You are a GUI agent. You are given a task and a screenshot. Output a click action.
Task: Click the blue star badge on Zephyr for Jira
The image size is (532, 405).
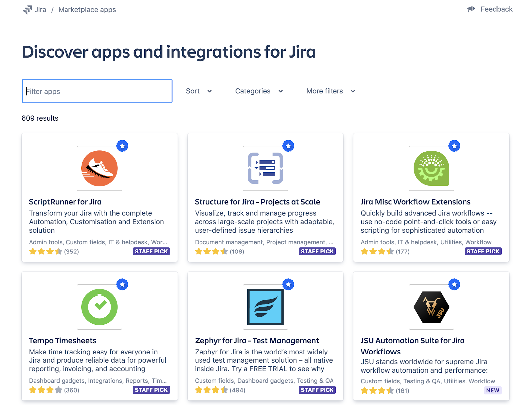pos(288,284)
